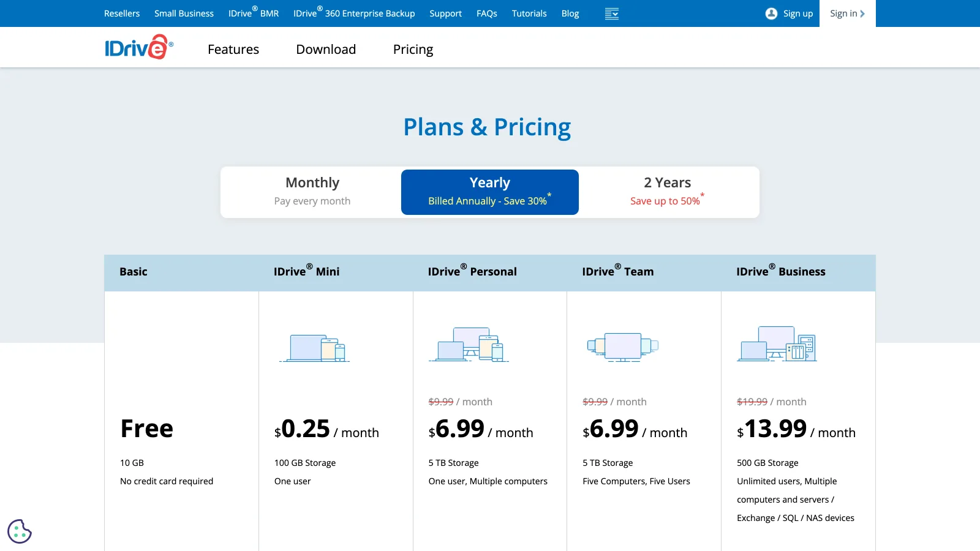Select the Yearly billing option
The width and height of the screenshot is (980, 551).
pos(490,192)
